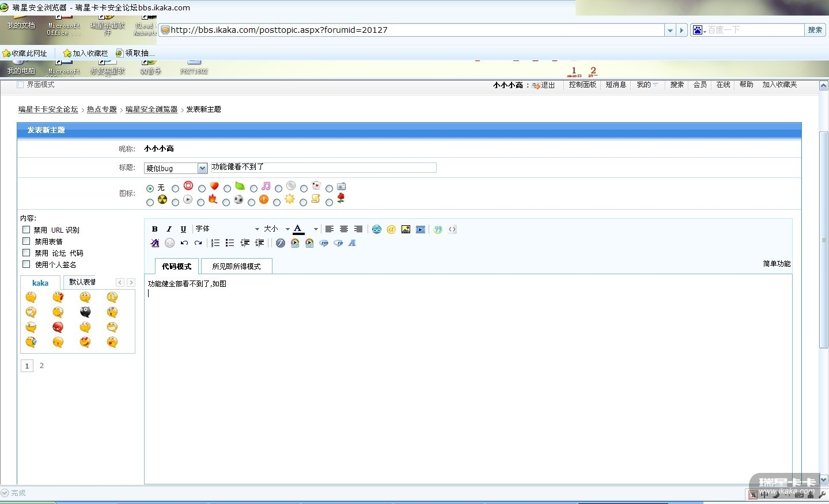Insert a code block with the brackets icon
Screen dimensions: 829x504
coord(452,229)
